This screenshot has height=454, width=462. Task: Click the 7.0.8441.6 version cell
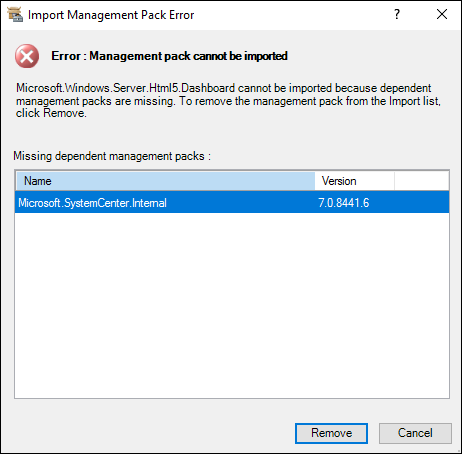pos(344,203)
